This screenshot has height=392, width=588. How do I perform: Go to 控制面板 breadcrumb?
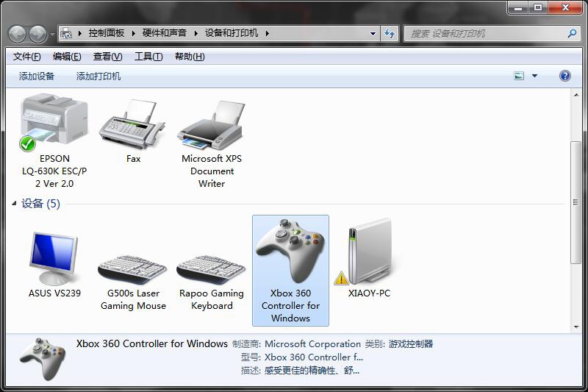(x=107, y=33)
